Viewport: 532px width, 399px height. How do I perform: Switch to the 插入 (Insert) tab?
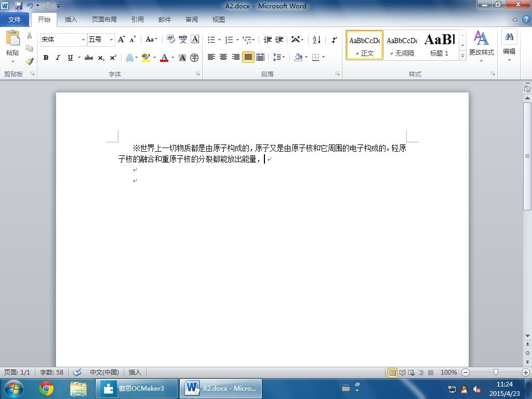pos(71,20)
